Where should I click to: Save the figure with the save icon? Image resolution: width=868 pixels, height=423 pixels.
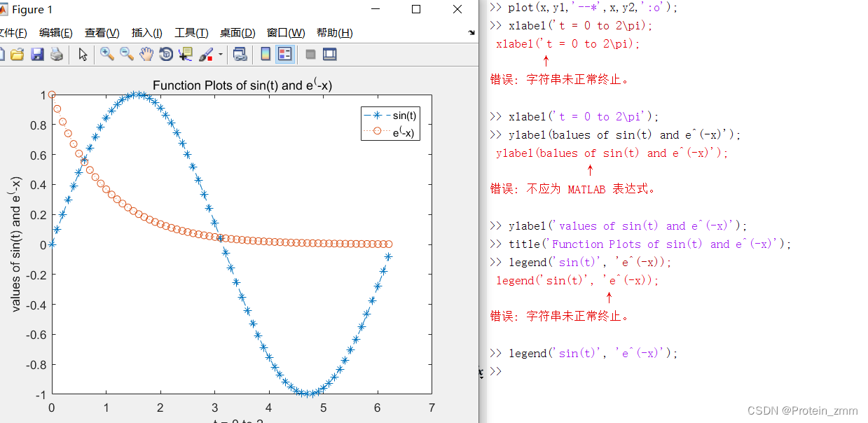click(x=38, y=54)
